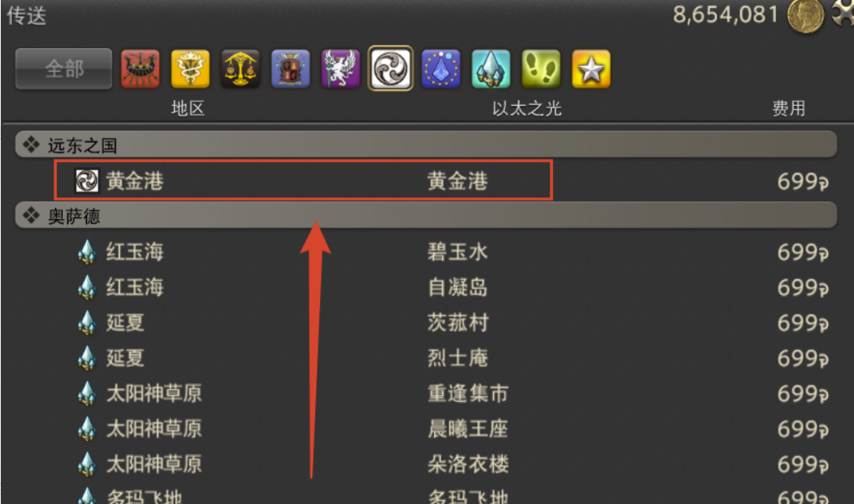Select the white swirl Far East filter icon
The image size is (854, 504).
[x=391, y=68]
